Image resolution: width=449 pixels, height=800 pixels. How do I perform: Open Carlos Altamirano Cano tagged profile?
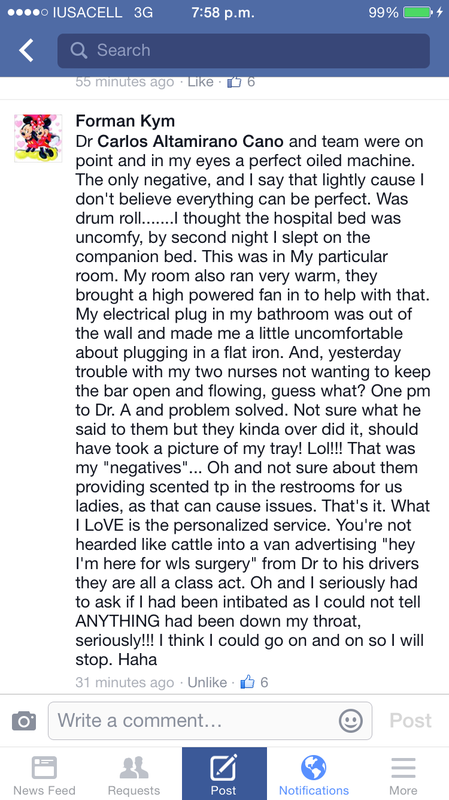click(190, 141)
